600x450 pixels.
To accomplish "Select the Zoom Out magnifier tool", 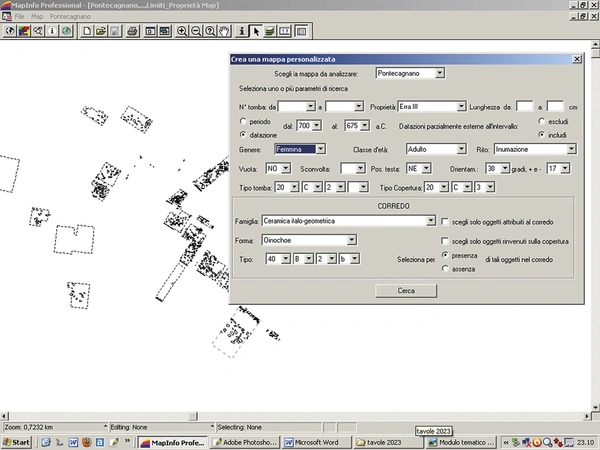I will 197,31.
